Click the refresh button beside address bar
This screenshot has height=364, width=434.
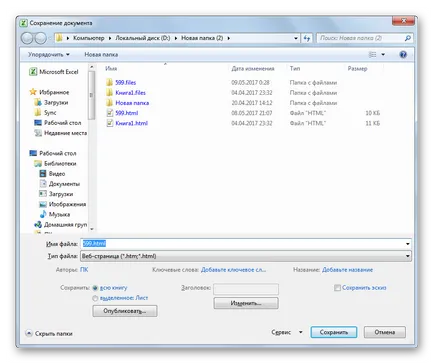tap(307, 38)
